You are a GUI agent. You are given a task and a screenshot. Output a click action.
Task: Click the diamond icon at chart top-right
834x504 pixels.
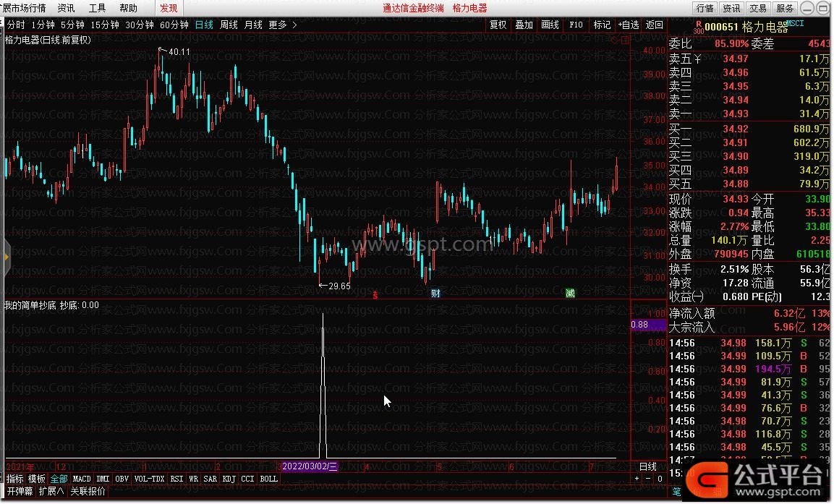pyautogui.click(x=615, y=40)
